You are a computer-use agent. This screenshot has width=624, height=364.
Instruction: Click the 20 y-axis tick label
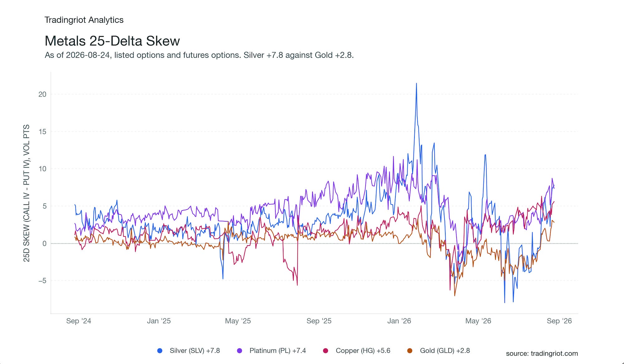(42, 94)
